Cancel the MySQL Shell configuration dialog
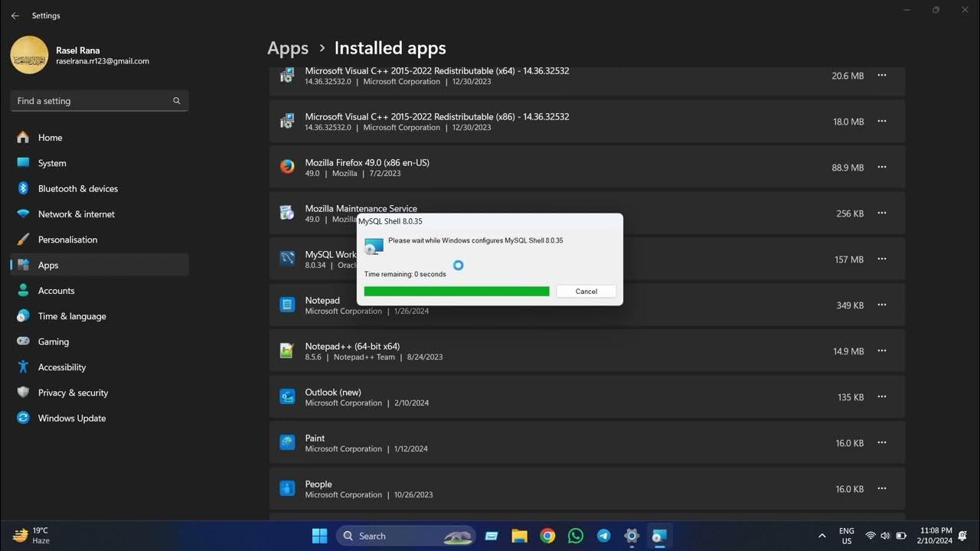The height and width of the screenshot is (551, 980). 586,291
